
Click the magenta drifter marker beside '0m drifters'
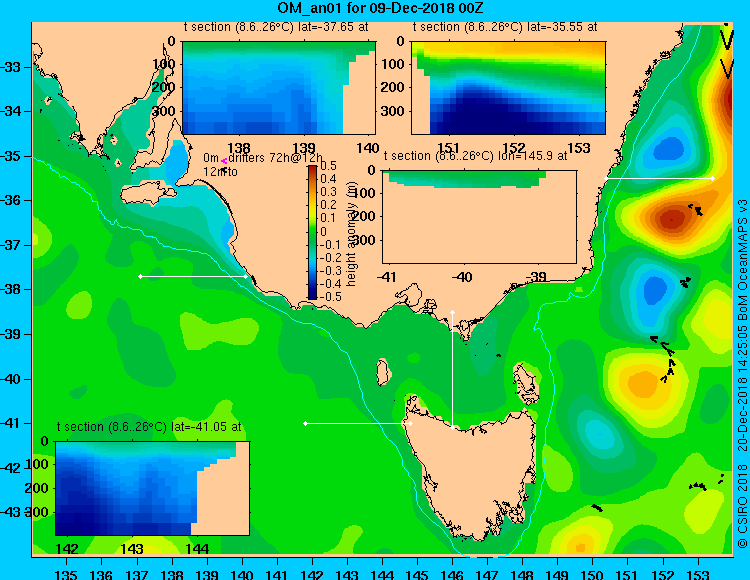(x=224, y=162)
